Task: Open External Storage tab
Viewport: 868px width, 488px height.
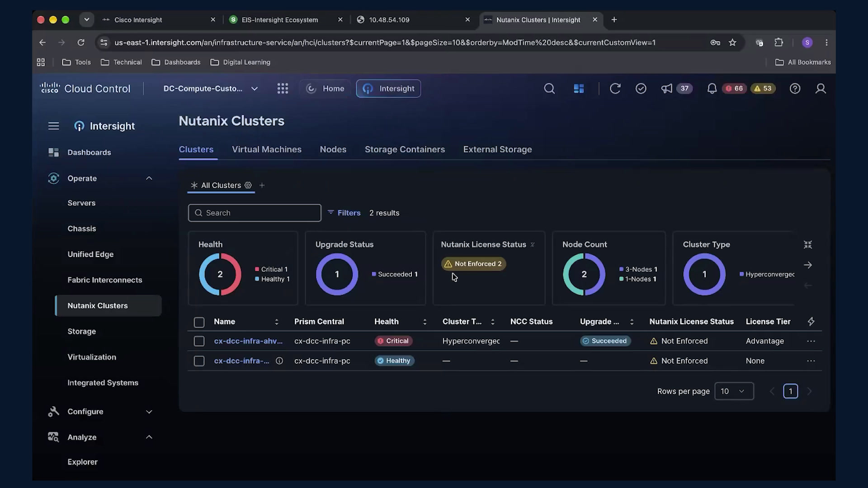Action: point(497,150)
